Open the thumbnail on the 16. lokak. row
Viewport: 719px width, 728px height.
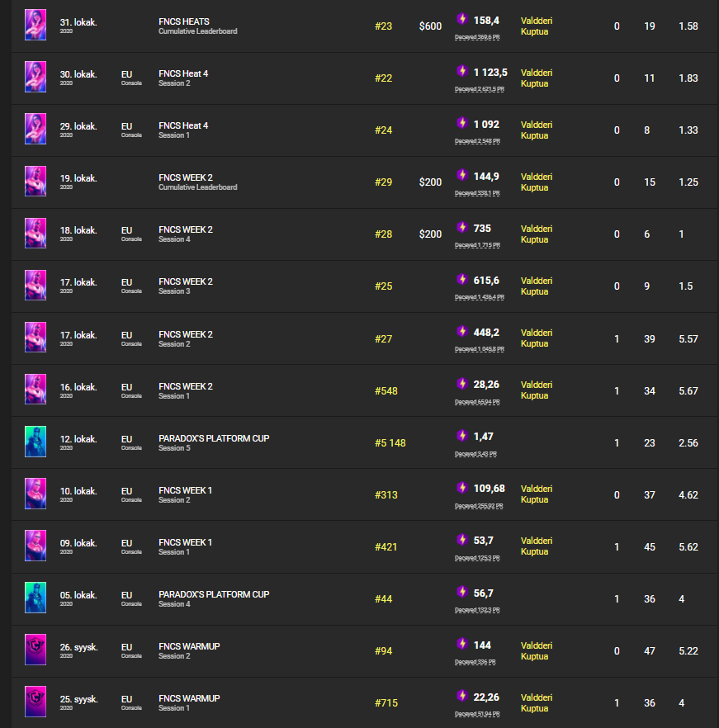coord(35,389)
